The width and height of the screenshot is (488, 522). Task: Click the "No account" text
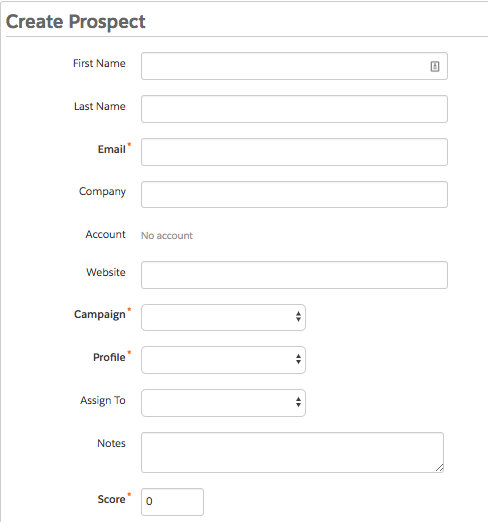(167, 236)
